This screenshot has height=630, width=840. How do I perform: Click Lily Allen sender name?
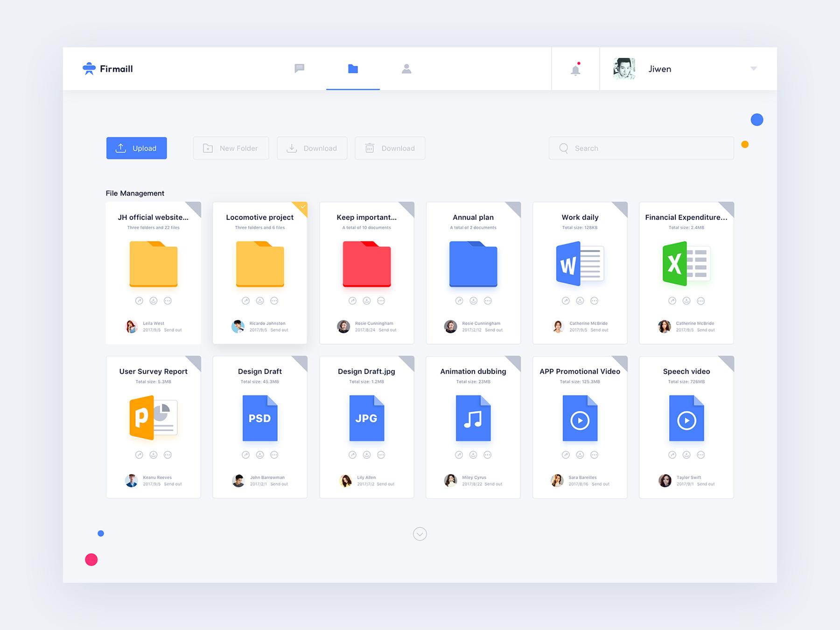tap(366, 477)
